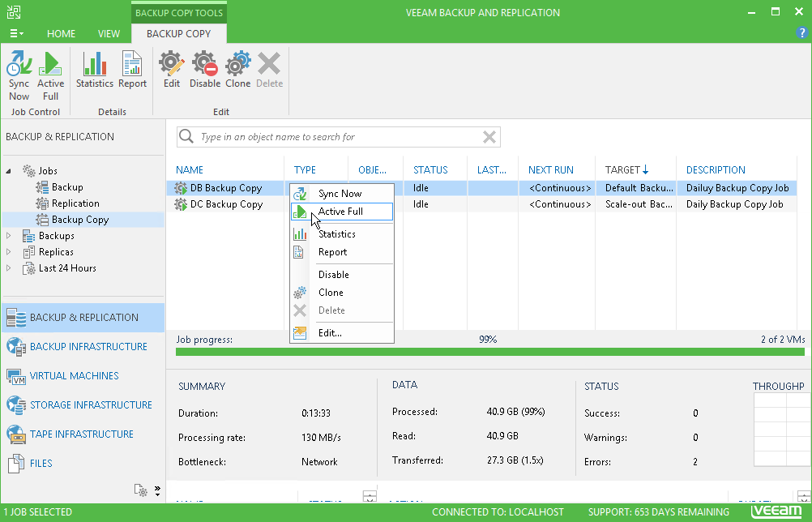Sort by TYPE column header
Image resolution: width=812 pixels, height=522 pixels.
[305, 170]
